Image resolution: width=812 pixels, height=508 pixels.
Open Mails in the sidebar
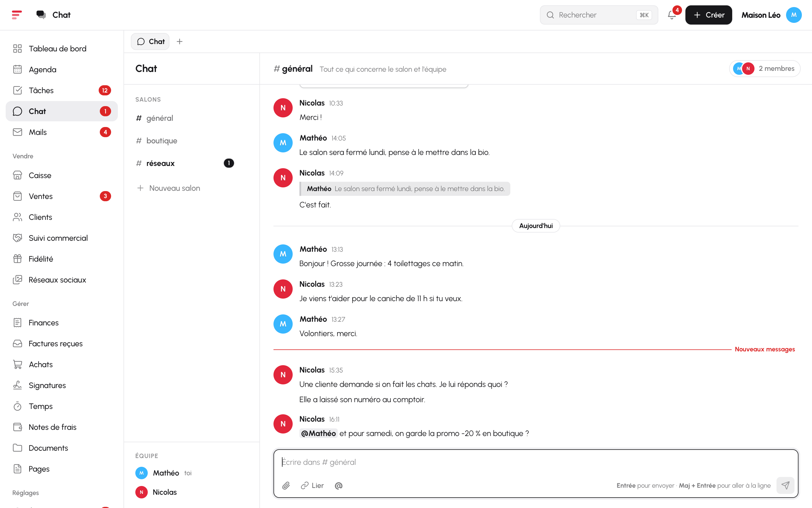click(62, 132)
